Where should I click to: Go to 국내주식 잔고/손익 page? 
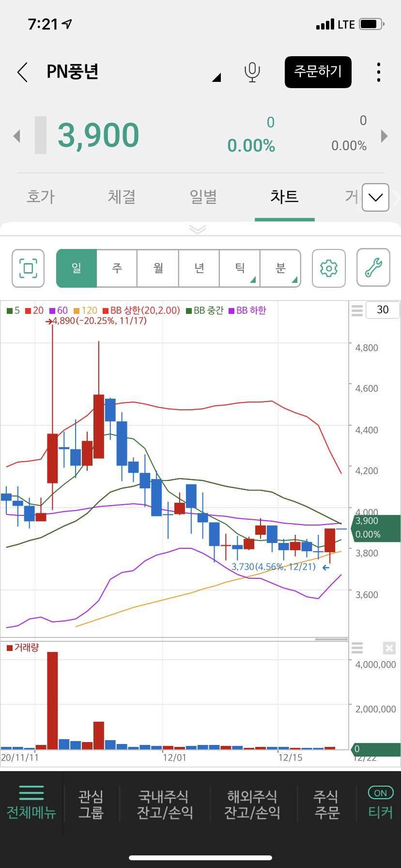tap(165, 804)
